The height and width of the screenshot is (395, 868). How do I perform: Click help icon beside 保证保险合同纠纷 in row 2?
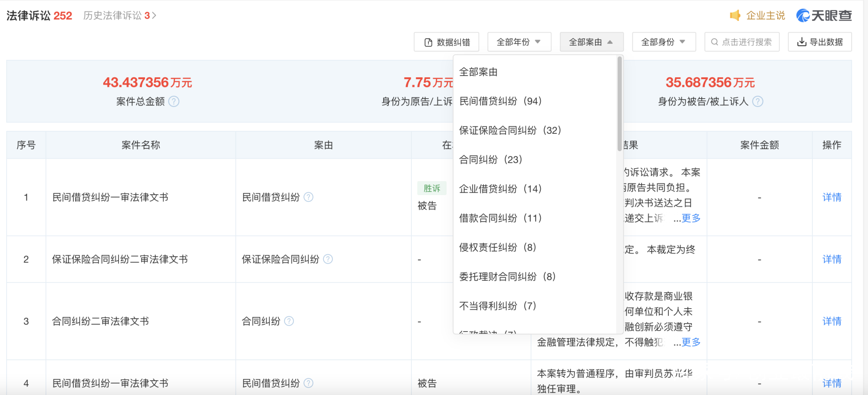tap(328, 259)
